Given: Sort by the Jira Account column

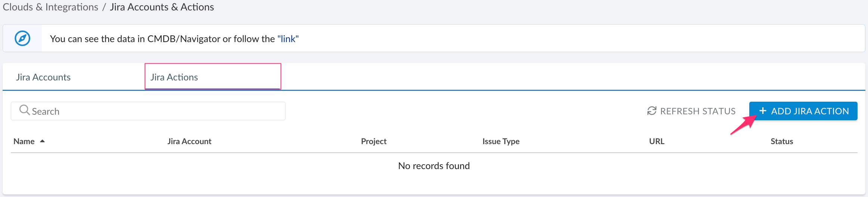Looking at the screenshot, I should [189, 142].
